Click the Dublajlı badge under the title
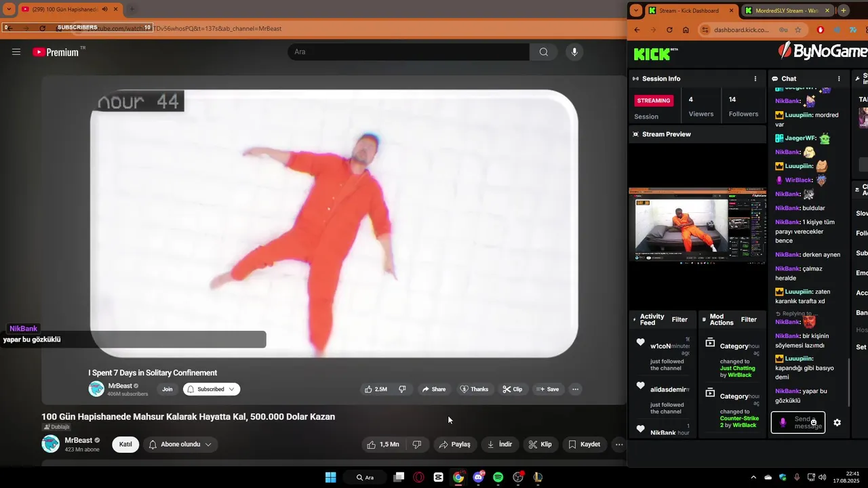 (x=57, y=427)
